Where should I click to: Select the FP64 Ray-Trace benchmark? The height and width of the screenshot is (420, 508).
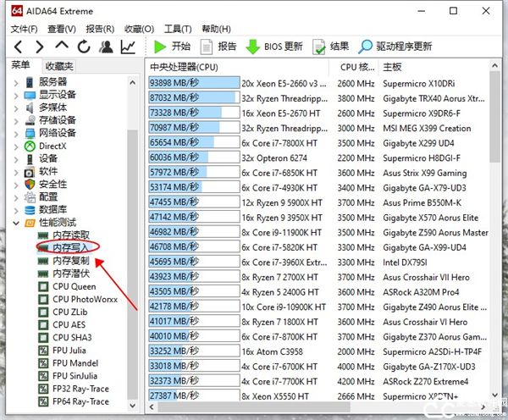click(x=80, y=401)
